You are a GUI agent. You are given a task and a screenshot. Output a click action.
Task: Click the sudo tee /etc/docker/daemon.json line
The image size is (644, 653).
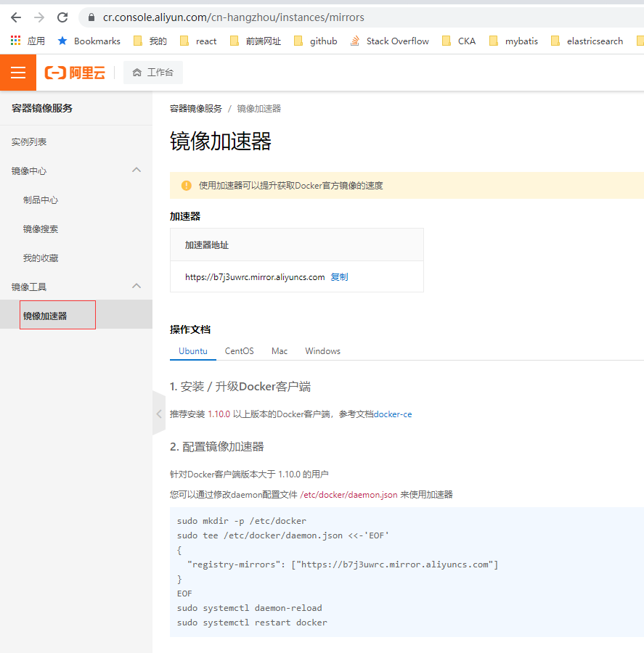(x=282, y=535)
